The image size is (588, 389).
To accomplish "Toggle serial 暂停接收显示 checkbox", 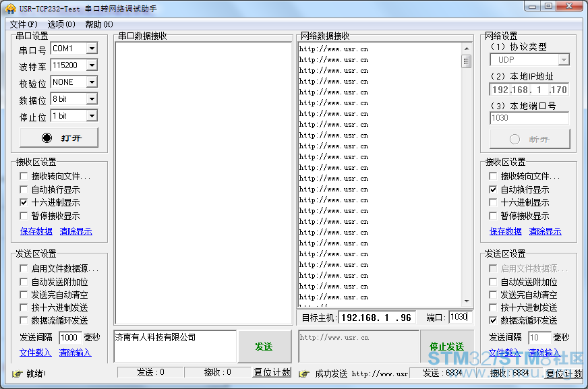I will (x=24, y=216).
